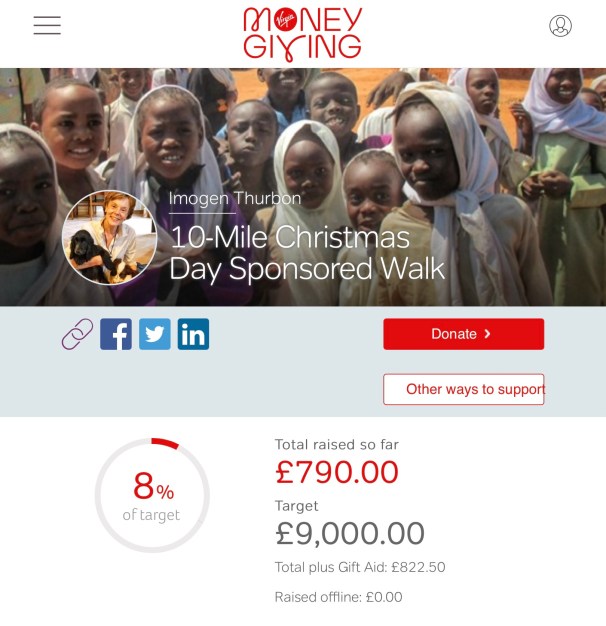Viewport: 606px width, 626px height.
Task: Click the Total plus Gift Aid line
Action: coord(360,567)
